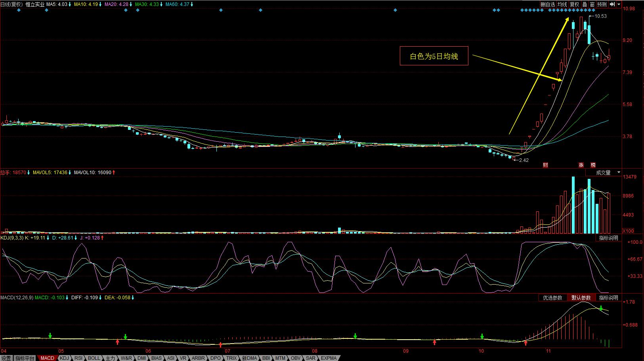Switch to the OBV indicator tab
Image resolution: width=644 pixels, height=361 pixels.
point(296,358)
